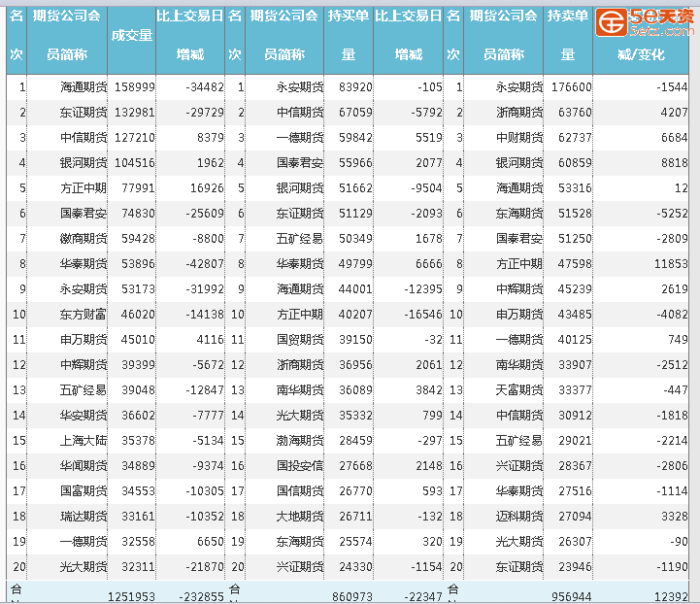Select the 国富期货 name cell
This screenshot has width=700, height=604.
[83, 491]
